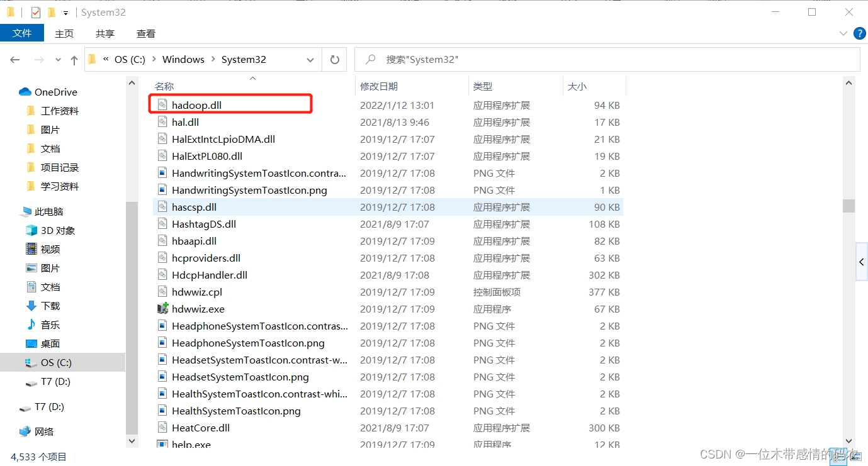
Task: Open the Help question mark icon
Action: click(x=859, y=33)
